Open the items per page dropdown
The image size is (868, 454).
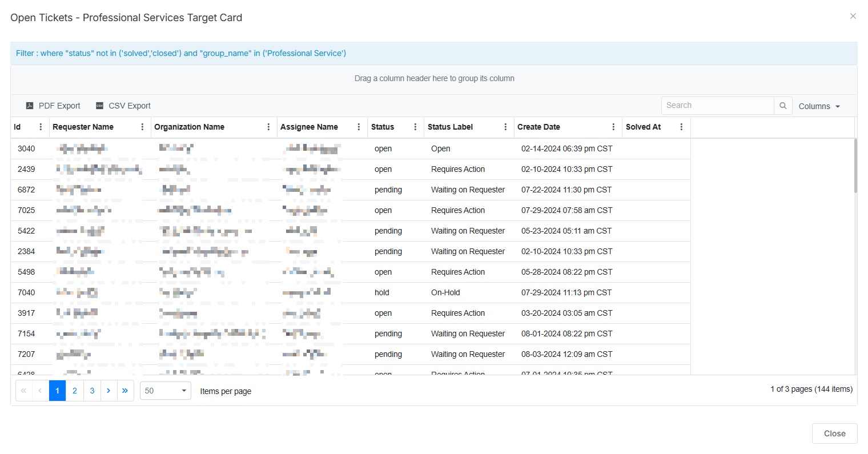166,391
